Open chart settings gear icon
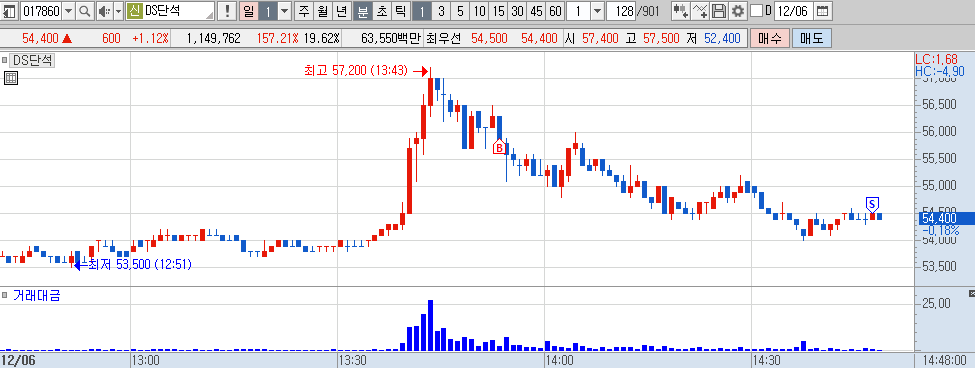Viewport: 975px width, 368px height. (x=737, y=11)
